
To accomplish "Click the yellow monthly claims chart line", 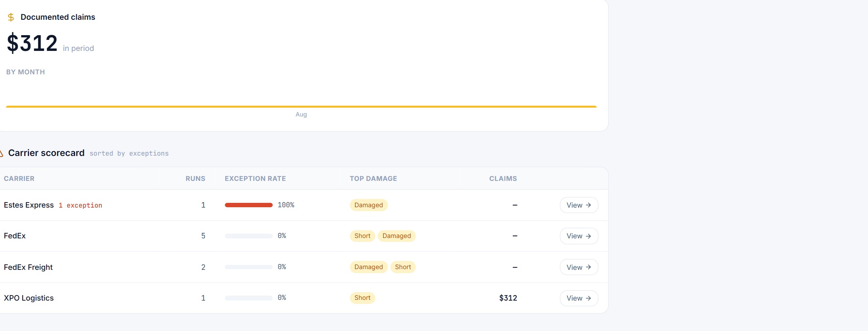I will (x=301, y=107).
